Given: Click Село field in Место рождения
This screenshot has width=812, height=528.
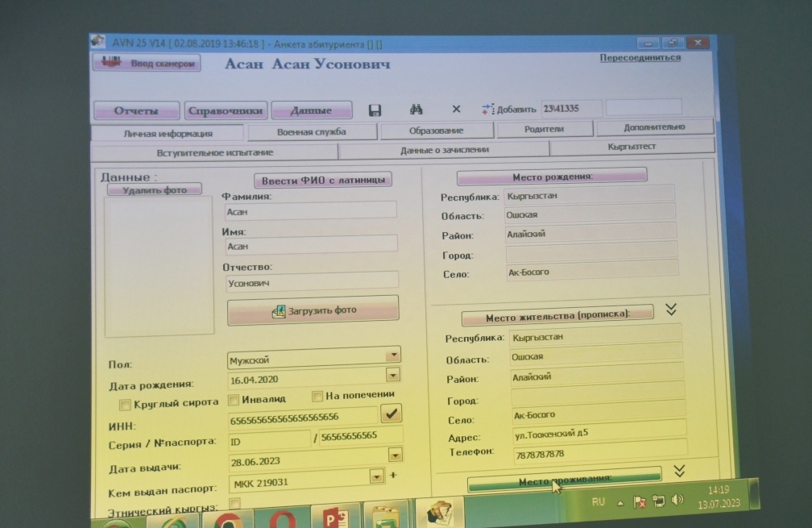Looking at the screenshot, I should [592, 271].
